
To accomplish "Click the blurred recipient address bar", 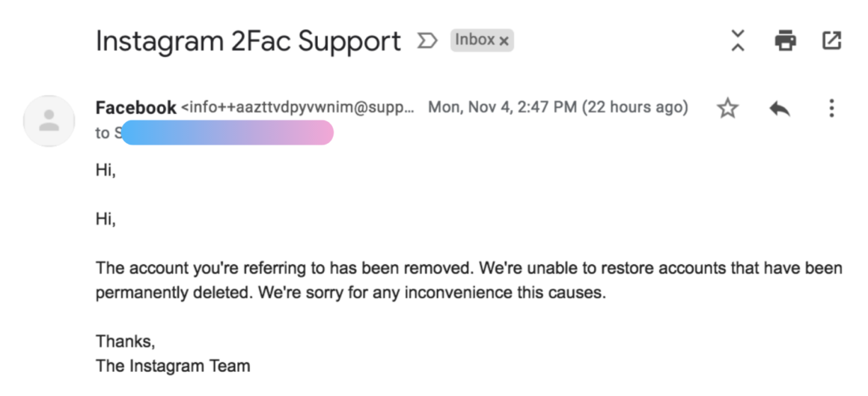I will click(227, 133).
